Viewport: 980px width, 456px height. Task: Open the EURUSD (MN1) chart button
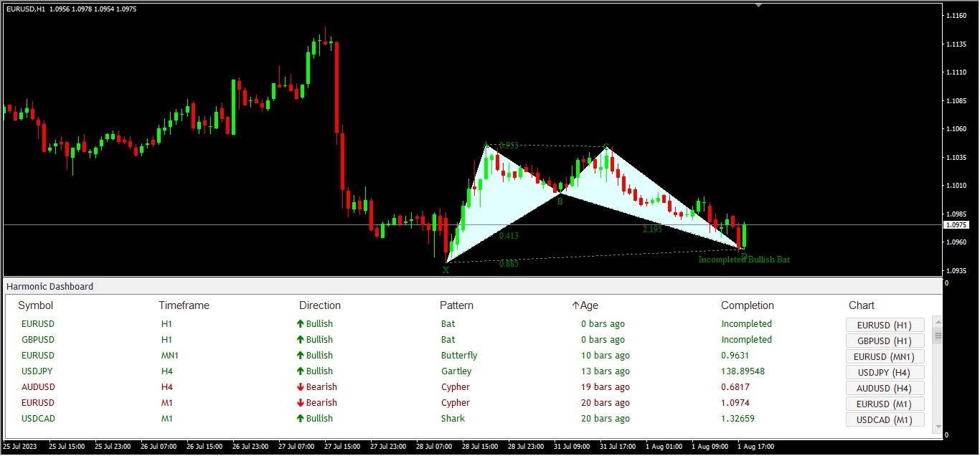coord(885,357)
